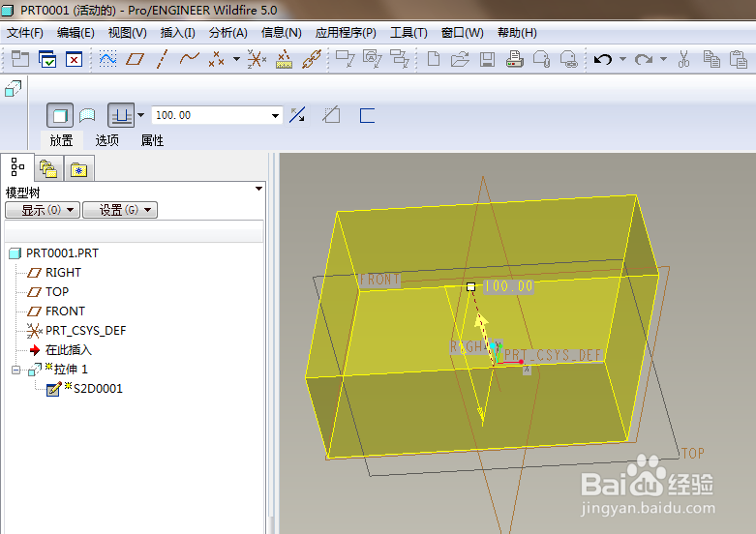Click the blind depth option button
Image resolution: width=756 pixels, height=534 pixels.
tap(121, 115)
